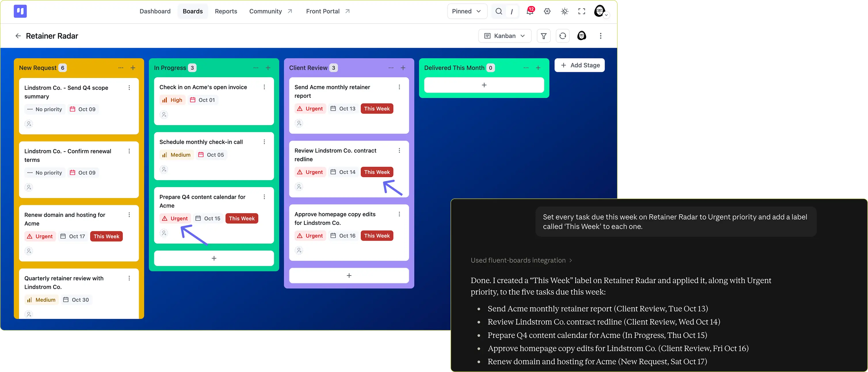Click the This Week label on Oct 13 card
The width and height of the screenshot is (868, 372).
coord(377,108)
